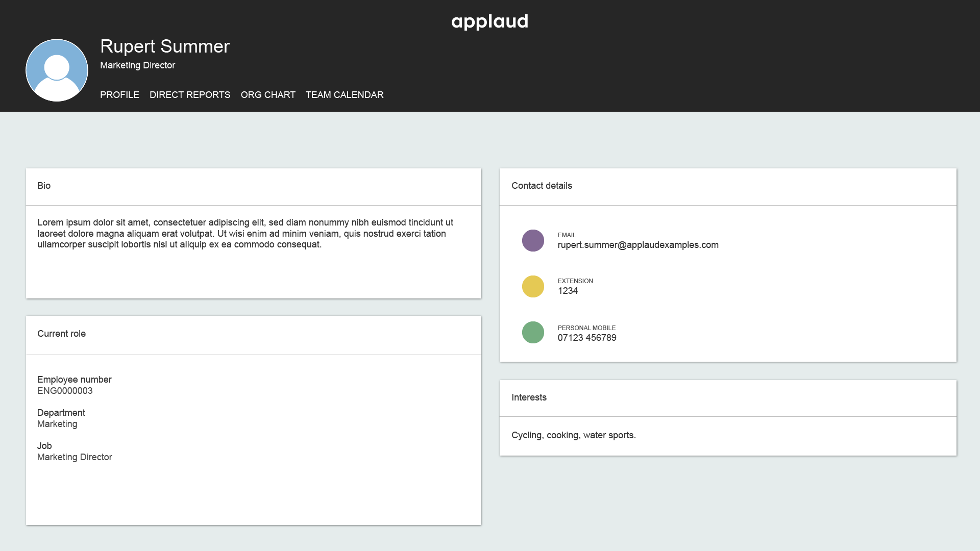Viewport: 980px width, 551px height.
Task: Click the Contact details card heading
Action: point(542,186)
